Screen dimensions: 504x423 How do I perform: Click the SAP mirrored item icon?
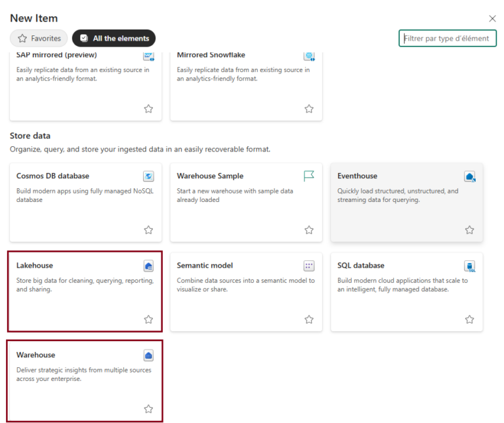148,56
